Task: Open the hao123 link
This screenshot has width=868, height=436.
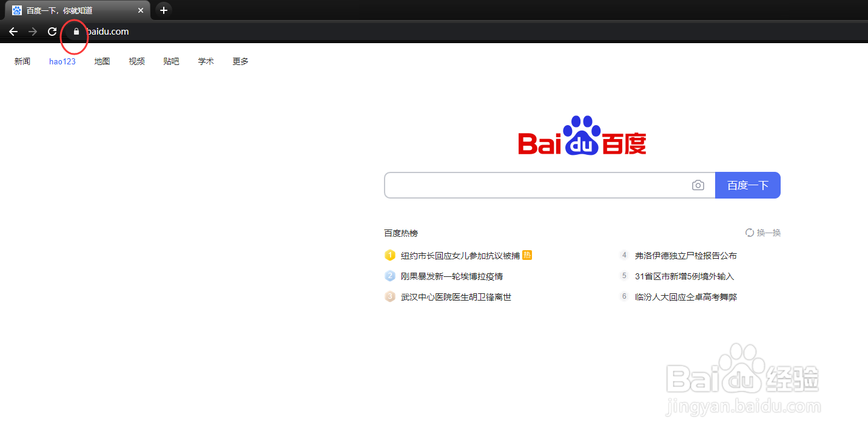Action: pos(62,61)
